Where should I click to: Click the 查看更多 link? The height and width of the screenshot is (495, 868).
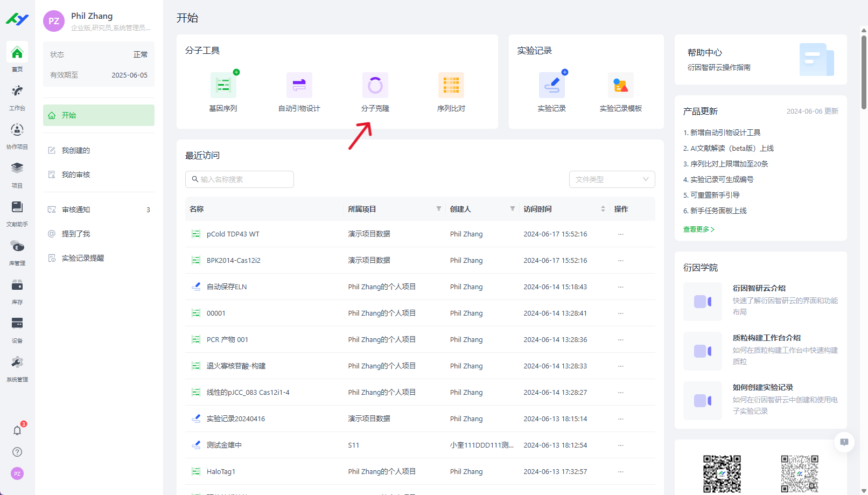[698, 229]
